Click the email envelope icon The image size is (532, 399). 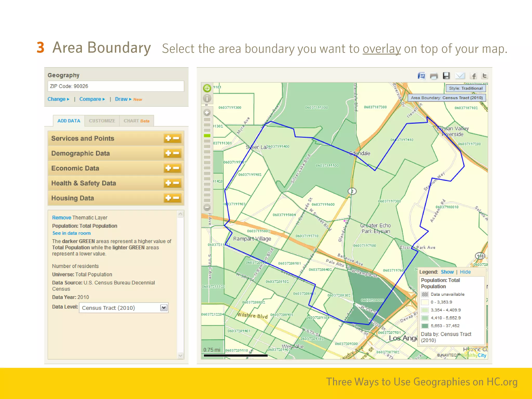click(460, 76)
